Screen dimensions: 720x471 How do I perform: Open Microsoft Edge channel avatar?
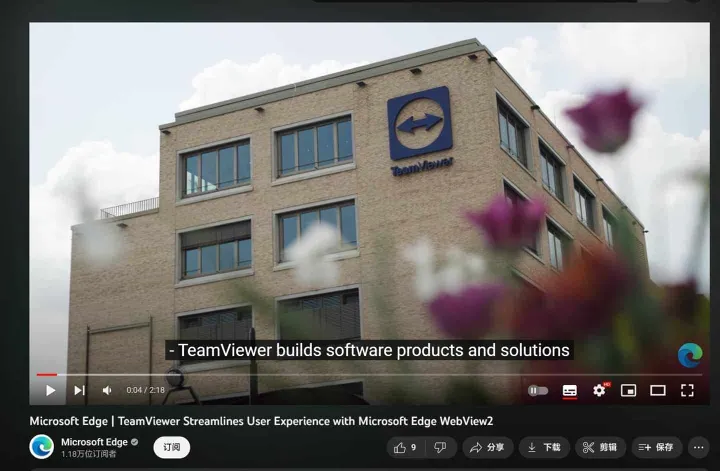click(42, 447)
